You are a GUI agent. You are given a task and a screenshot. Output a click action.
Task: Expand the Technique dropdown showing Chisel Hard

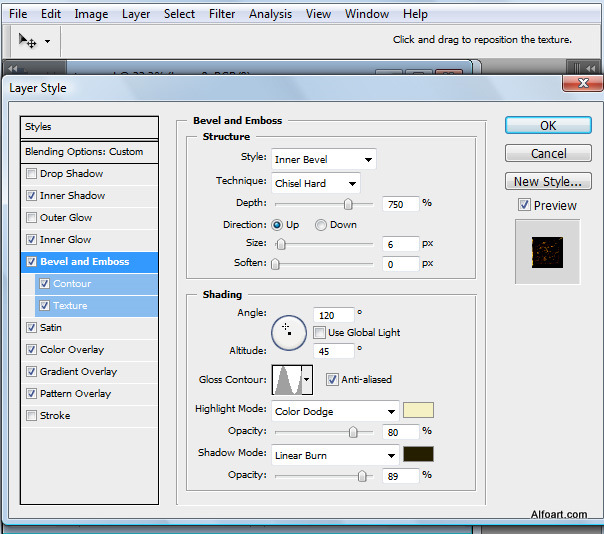pyautogui.click(x=315, y=183)
